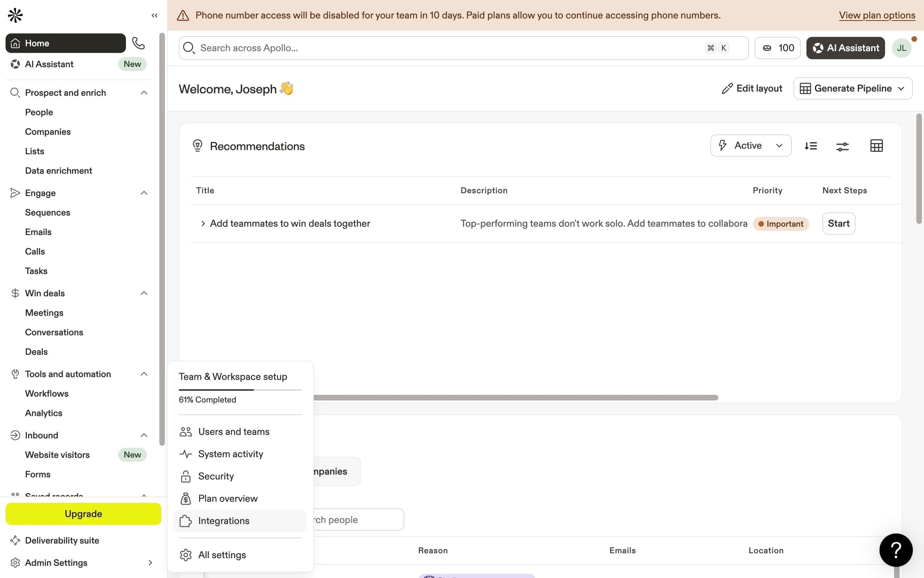Start the Add teammates recommendation

[x=838, y=223]
